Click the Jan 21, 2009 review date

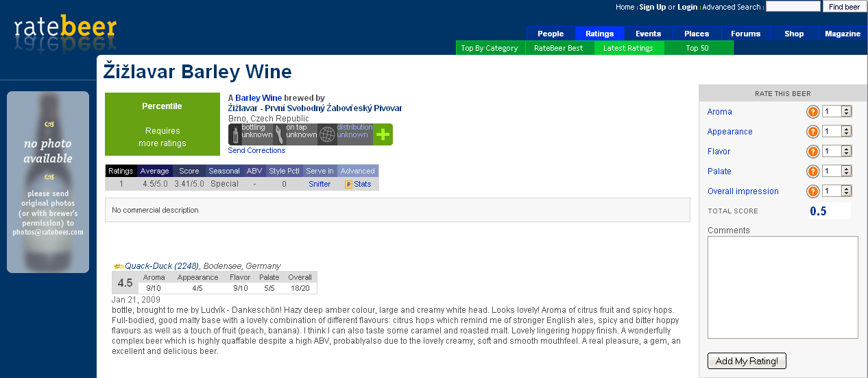[x=136, y=300]
